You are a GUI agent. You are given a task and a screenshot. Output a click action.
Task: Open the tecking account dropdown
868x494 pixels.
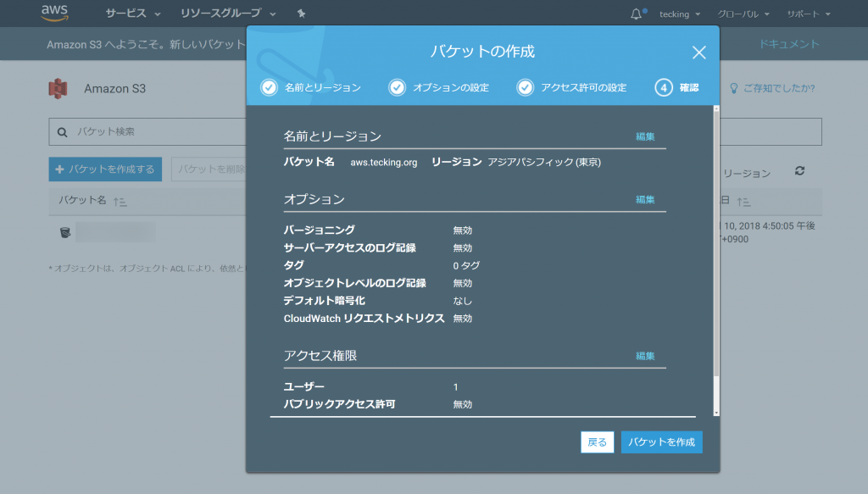click(680, 14)
